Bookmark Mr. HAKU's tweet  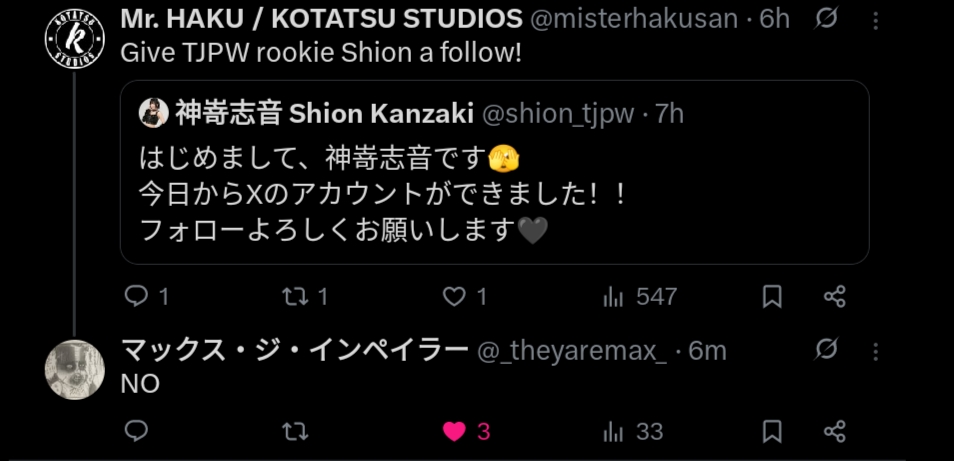pyautogui.click(x=772, y=297)
